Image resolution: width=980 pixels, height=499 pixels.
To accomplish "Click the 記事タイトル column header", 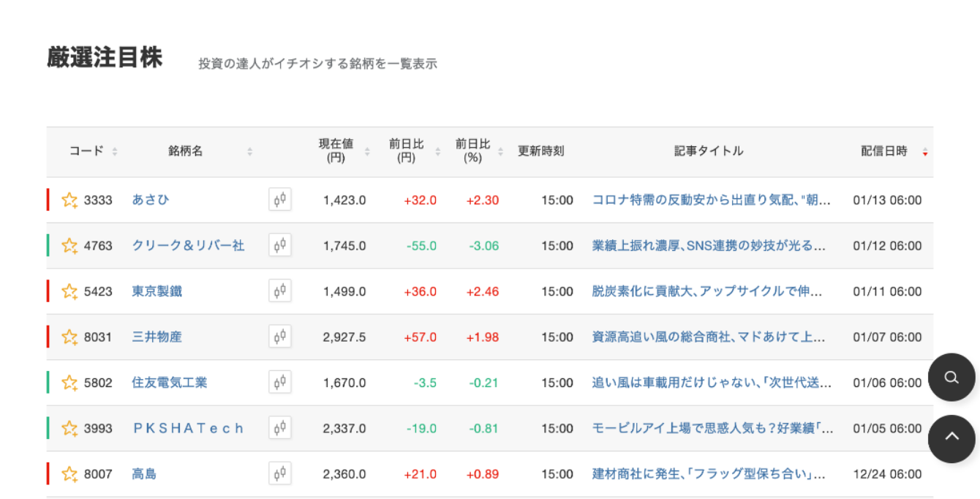I will (709, 151).
